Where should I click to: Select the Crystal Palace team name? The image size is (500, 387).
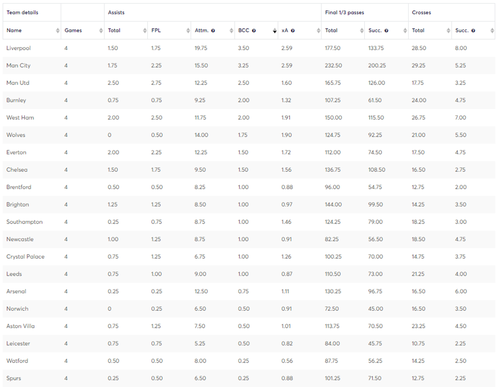pos(25,256)
